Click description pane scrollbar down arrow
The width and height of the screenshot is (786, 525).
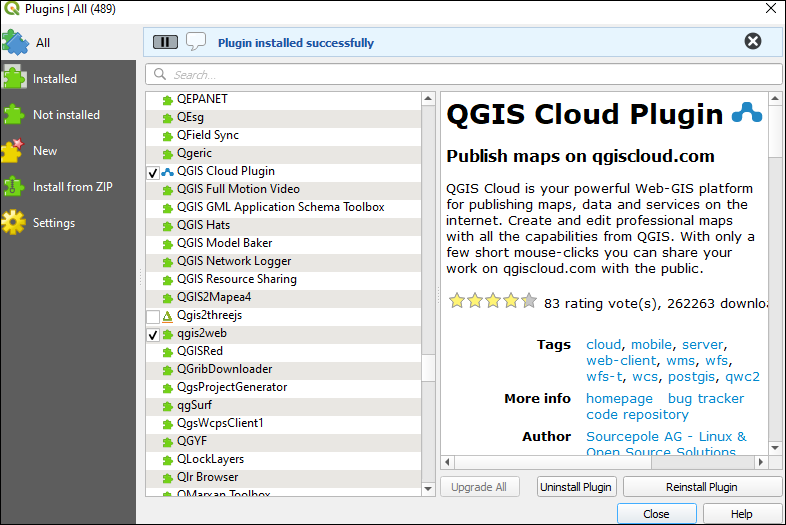click(x=775, y=448)
